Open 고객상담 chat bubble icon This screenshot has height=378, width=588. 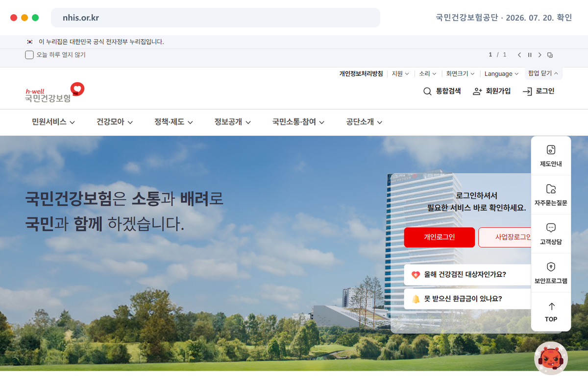[551, 228]
